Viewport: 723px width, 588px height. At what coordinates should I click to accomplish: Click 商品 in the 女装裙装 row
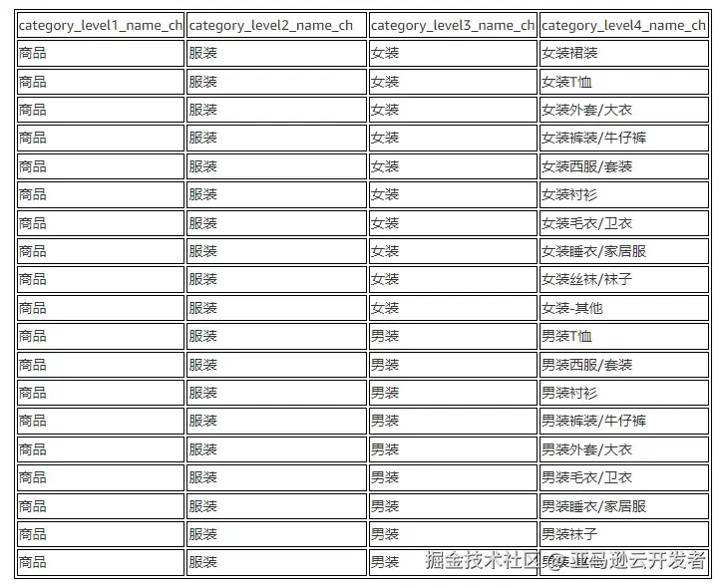click(101, 54)
